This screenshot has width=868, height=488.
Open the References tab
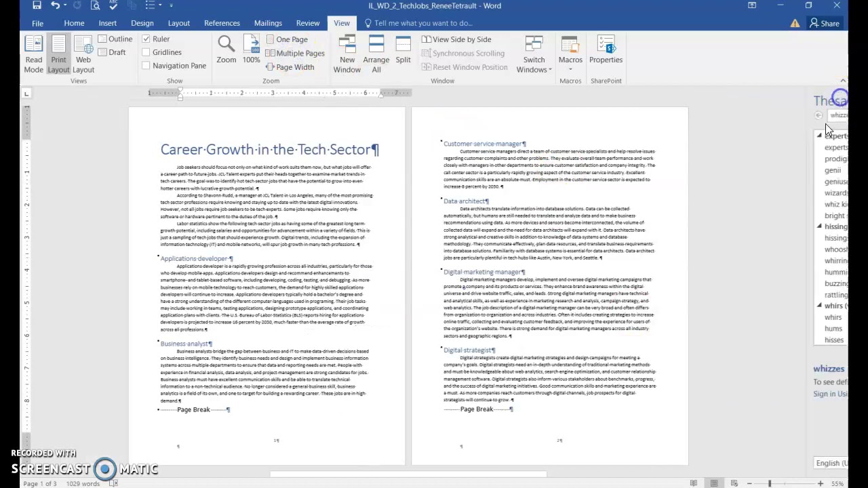[222, 23]
